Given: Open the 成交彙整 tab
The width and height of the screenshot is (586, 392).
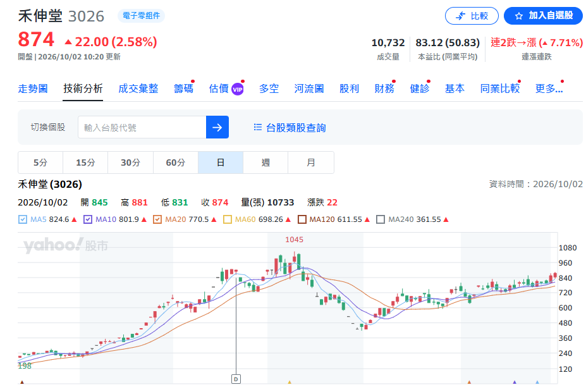Looking at the screenshot, I should click(x=138, y=89).
